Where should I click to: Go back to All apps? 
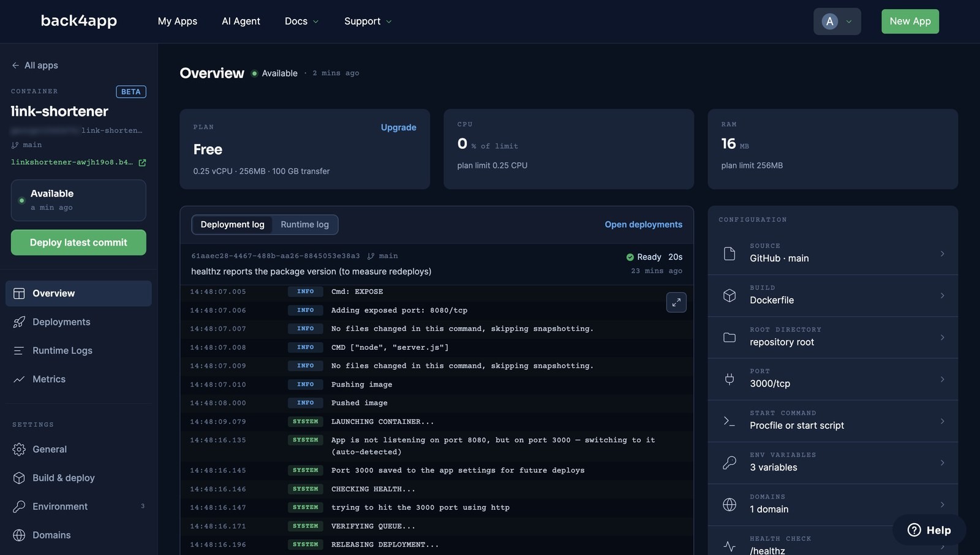click(35, 66)
